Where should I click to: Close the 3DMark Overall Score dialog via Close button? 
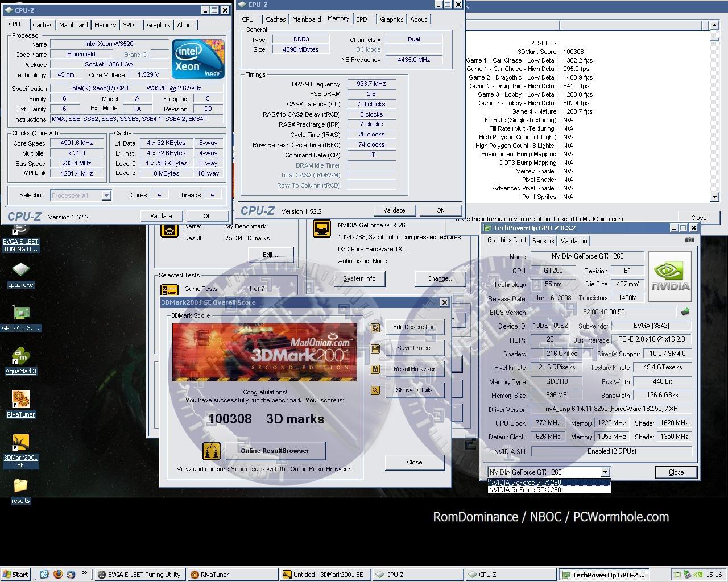[414, 463]
